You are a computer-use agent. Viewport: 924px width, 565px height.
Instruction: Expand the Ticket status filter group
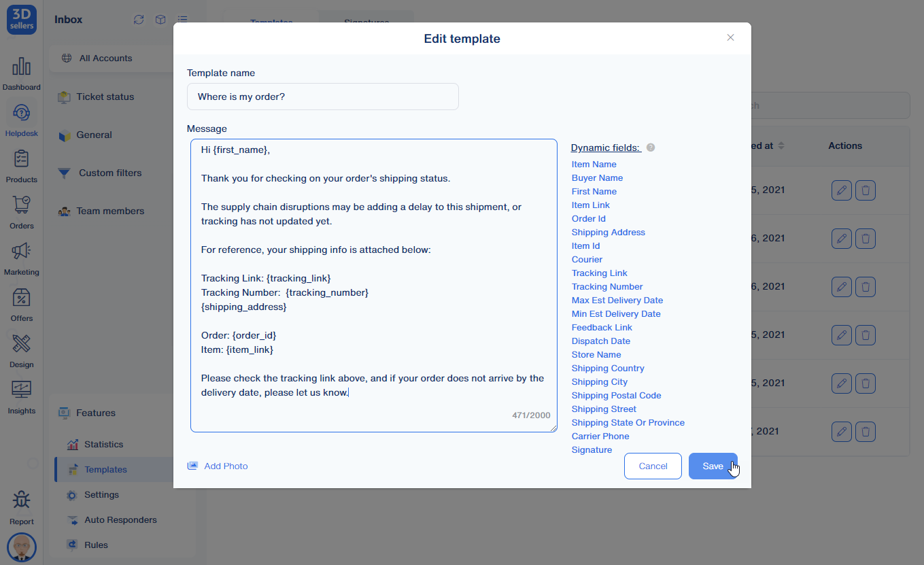click(x=105, y=97)
